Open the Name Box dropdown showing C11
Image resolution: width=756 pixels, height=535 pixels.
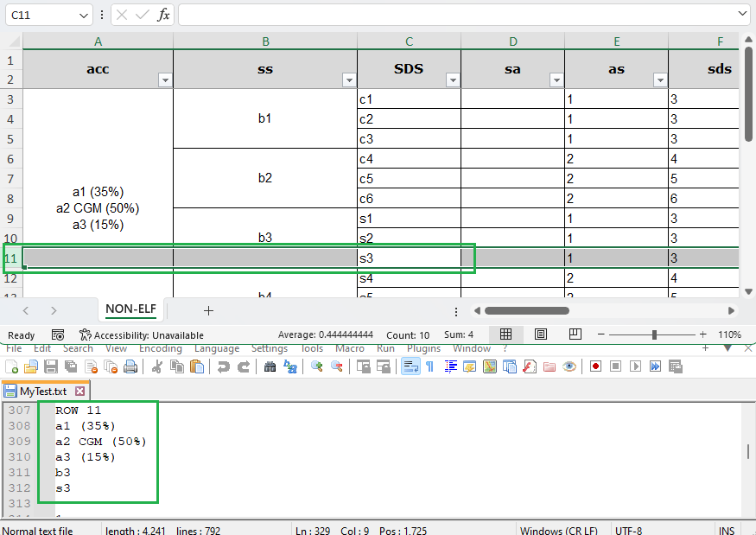[85, 15]
